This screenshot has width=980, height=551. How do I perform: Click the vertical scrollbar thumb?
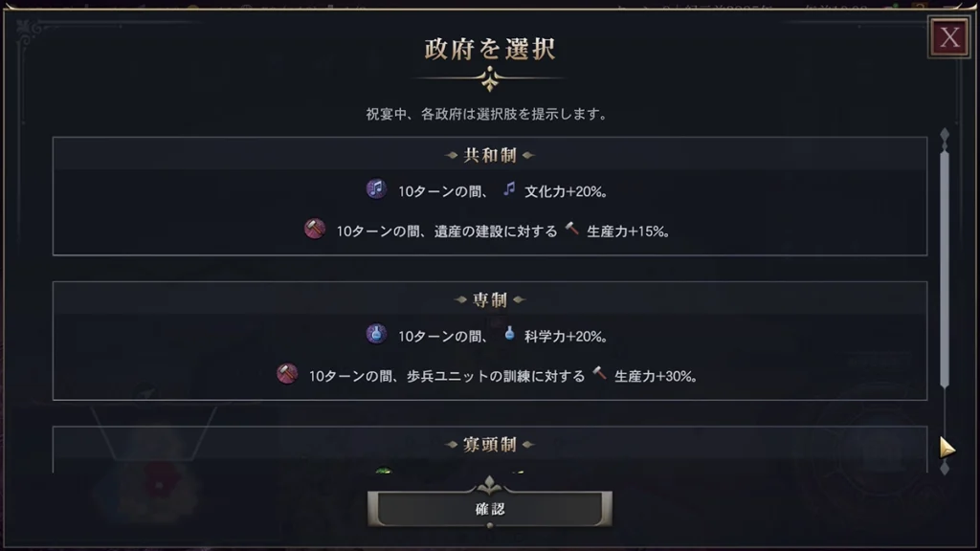click(x=945, y=268)
